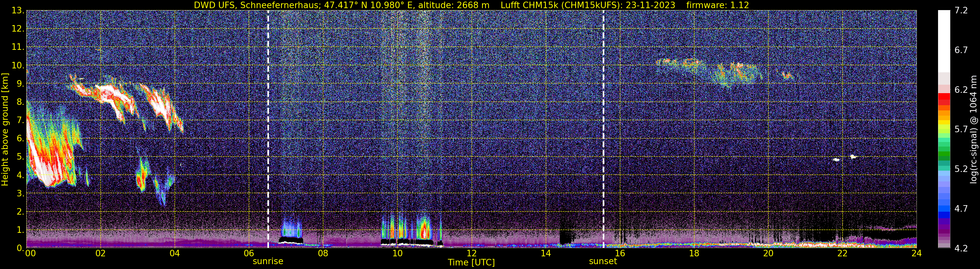The height and width of the screenshot is (269, 980).
Task: Click the "Height above ground [km]" axis label
Action: (x=5, y=130)
